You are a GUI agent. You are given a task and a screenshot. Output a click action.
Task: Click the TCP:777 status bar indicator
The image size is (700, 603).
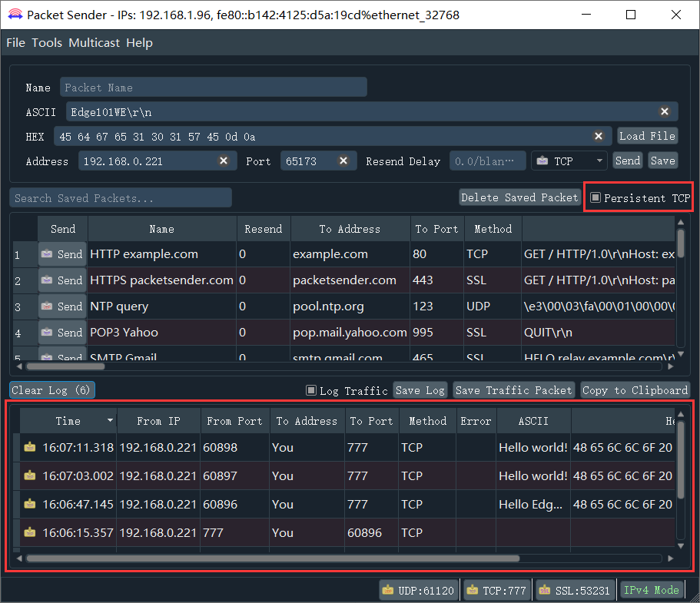click(497, 590)
